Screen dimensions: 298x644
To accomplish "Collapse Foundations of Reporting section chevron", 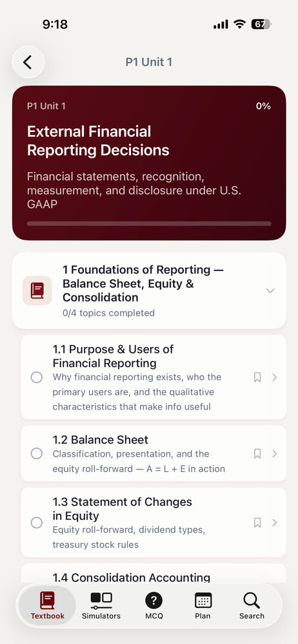I will 270,290.
